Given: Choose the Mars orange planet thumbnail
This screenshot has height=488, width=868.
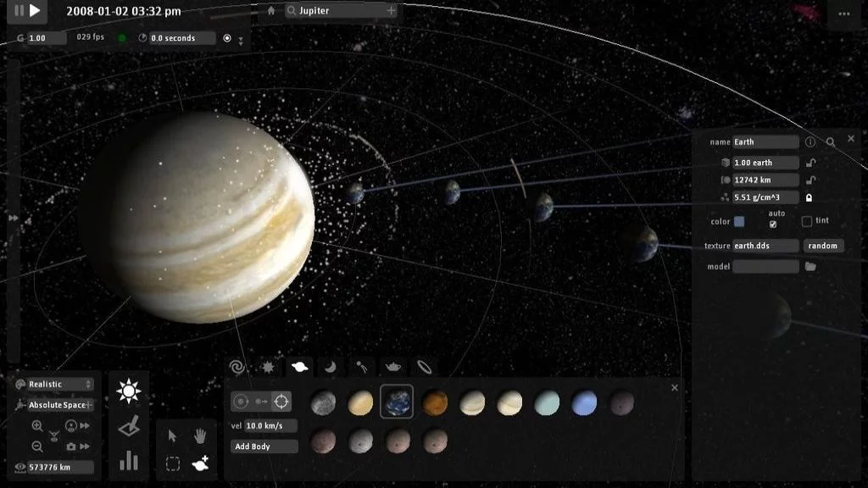Looking at the screenshot, I should click(x=435, y=402).
